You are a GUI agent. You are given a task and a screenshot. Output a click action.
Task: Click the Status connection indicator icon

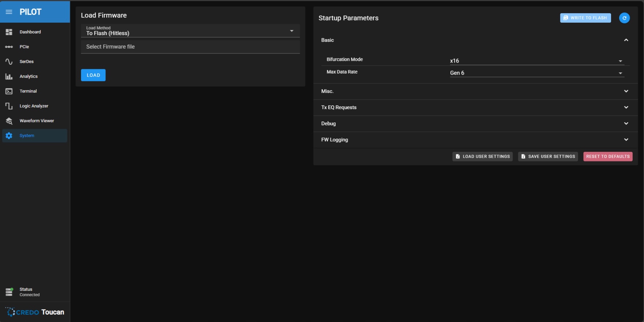pos(9,292)
